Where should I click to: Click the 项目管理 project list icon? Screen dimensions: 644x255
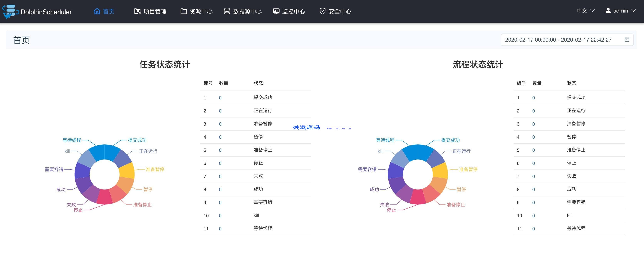pyautogui.click(x=137, y=11)
